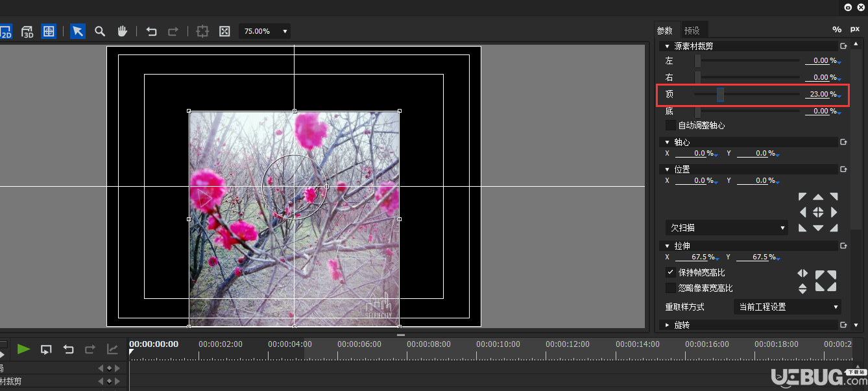The width and height of the screenshot is (868, 391).
Task: Align position to bottom center
Action: point(818,228)
